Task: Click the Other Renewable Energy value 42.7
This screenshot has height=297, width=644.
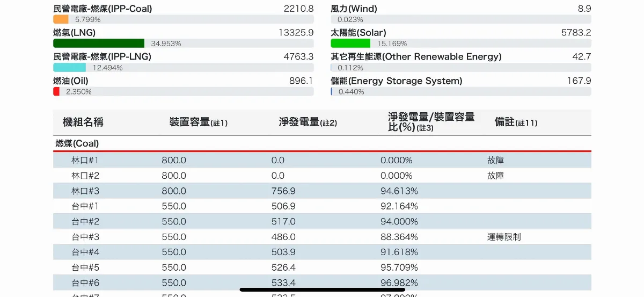Action: (582, 57)
